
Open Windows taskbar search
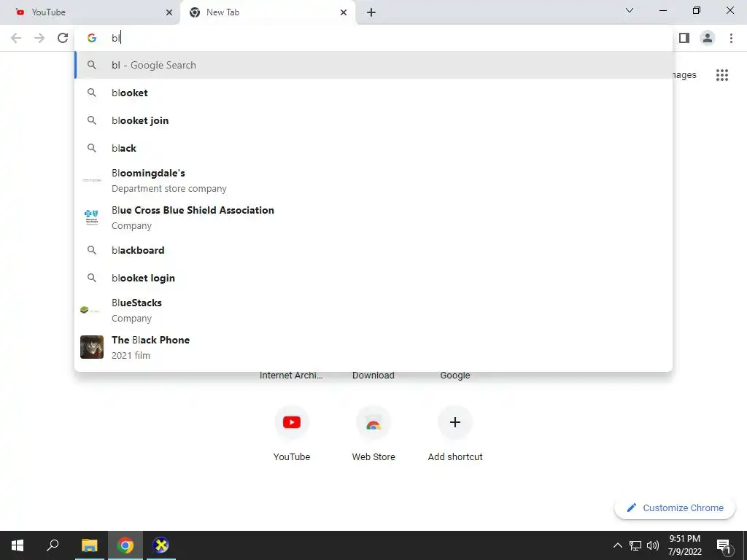pyautogui.click(x=53, y=545)
